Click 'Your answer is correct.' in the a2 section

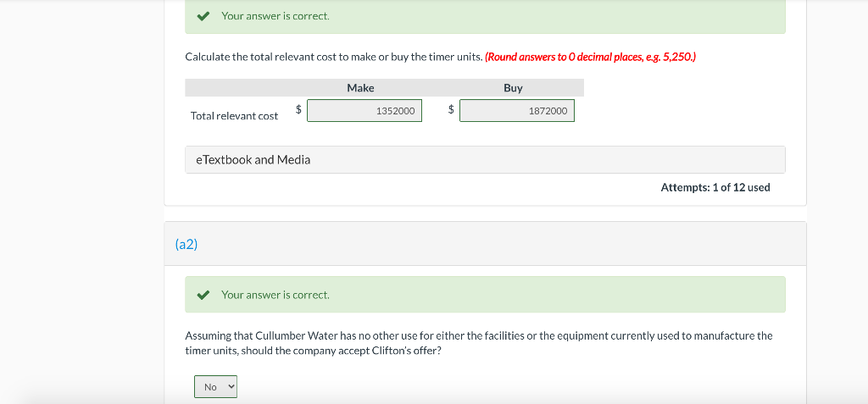pos(275,295)
